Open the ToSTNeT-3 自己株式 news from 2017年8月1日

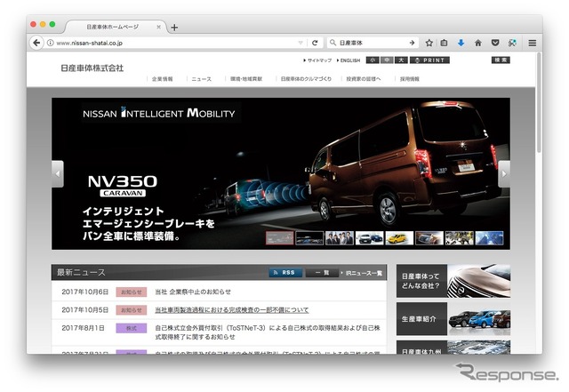coord(268,332)
